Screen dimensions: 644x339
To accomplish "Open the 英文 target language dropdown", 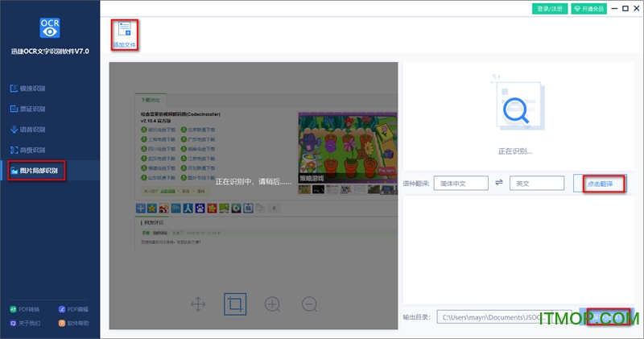I will click(537, 184).
